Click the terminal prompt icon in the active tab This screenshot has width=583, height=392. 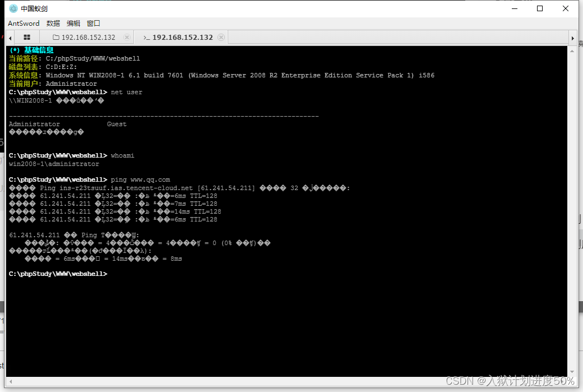pos(146,38)
